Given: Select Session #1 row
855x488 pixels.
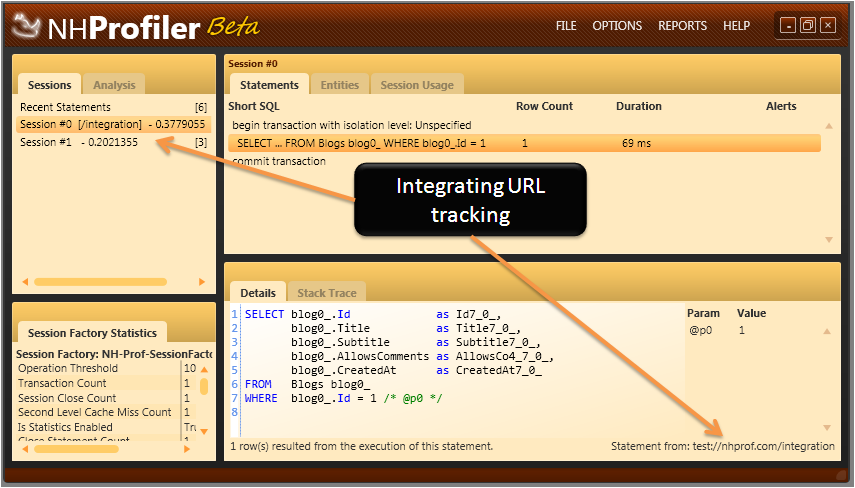Looking at the screenshot, I should 113,142.
